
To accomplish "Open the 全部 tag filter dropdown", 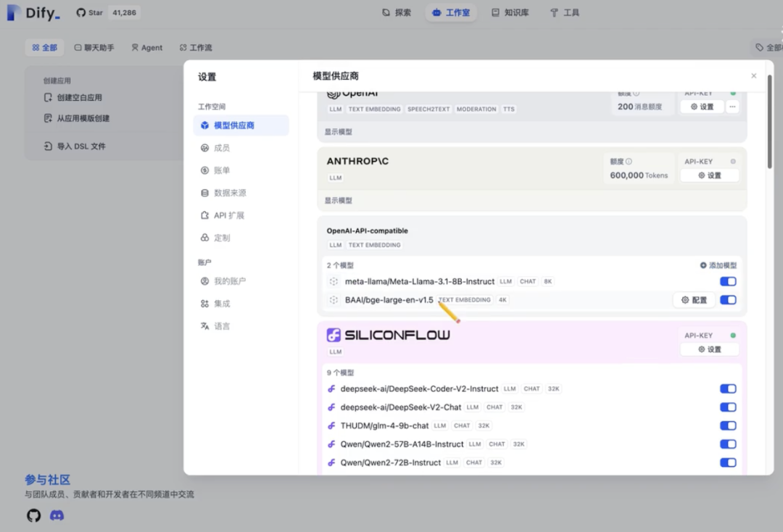I will tap(770, 46).
